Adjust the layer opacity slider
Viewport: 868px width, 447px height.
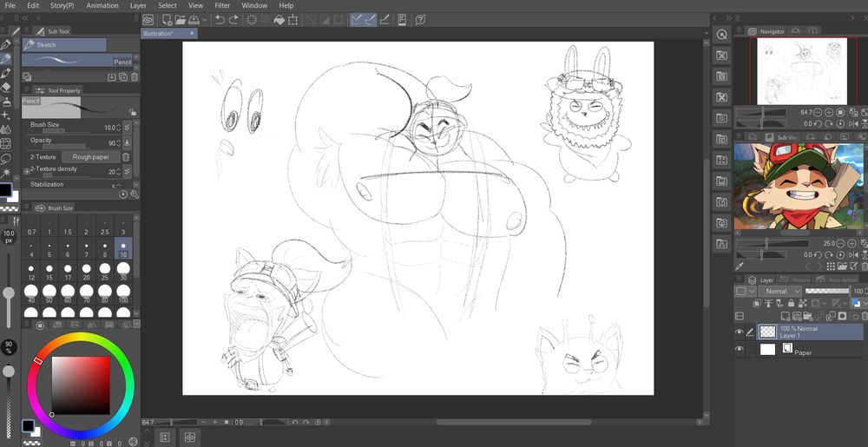point(827,291)
